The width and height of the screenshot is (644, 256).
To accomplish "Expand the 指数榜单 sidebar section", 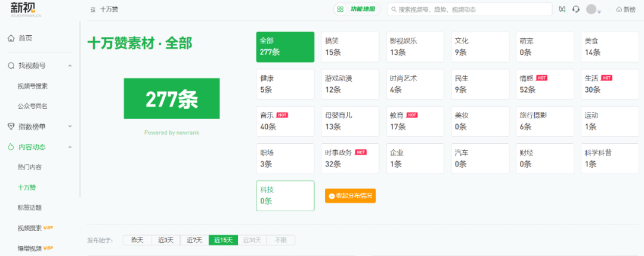I will point(70,127).
